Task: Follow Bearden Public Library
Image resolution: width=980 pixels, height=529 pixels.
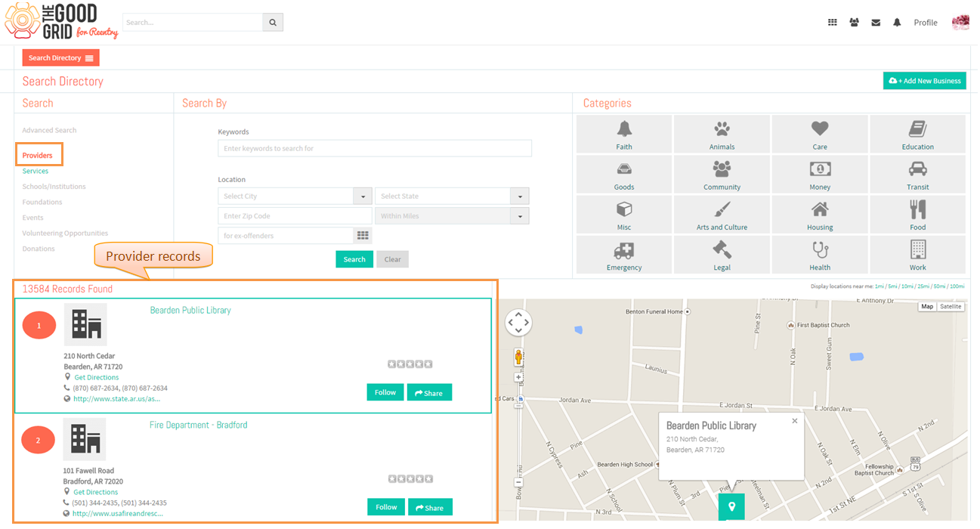Action: [385, 392]
